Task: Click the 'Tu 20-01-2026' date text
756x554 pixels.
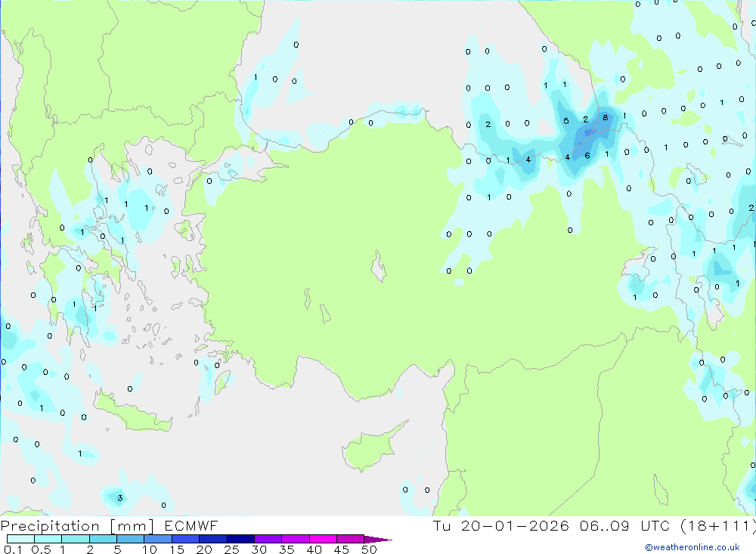Action: pos(500,526)
